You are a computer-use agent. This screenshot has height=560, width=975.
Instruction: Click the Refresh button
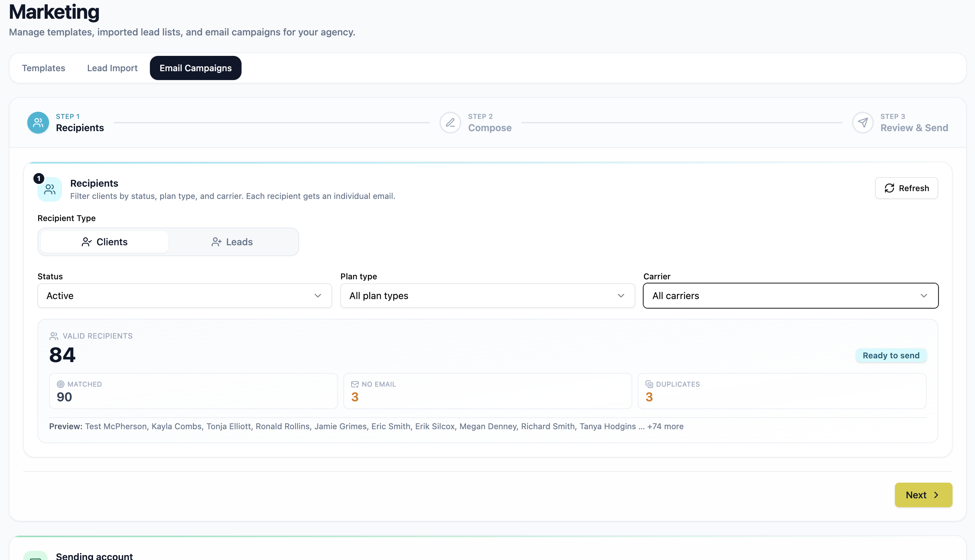point(907,188)
